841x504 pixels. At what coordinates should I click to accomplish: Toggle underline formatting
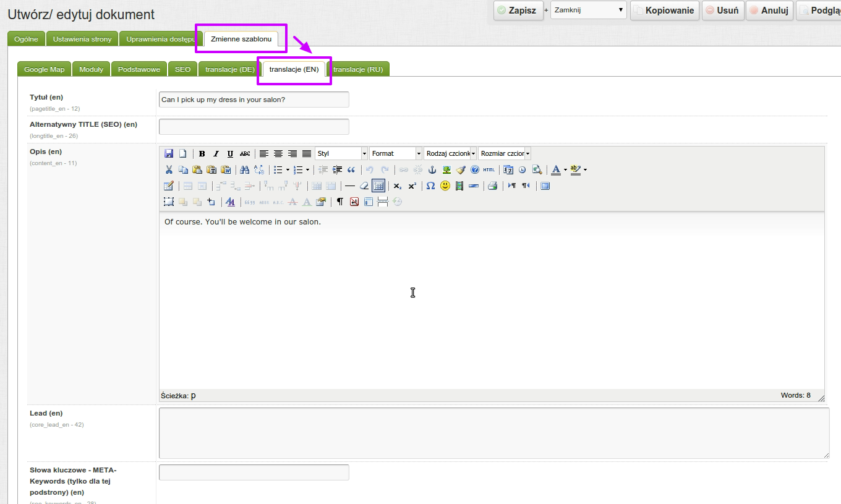[x=230, y=153]
